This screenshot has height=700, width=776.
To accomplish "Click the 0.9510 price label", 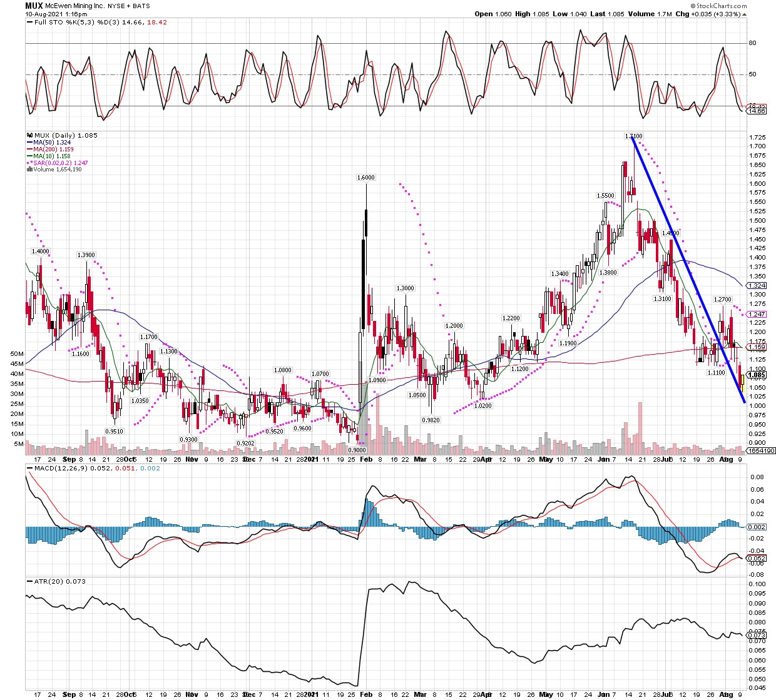I will tap(114, 431).
